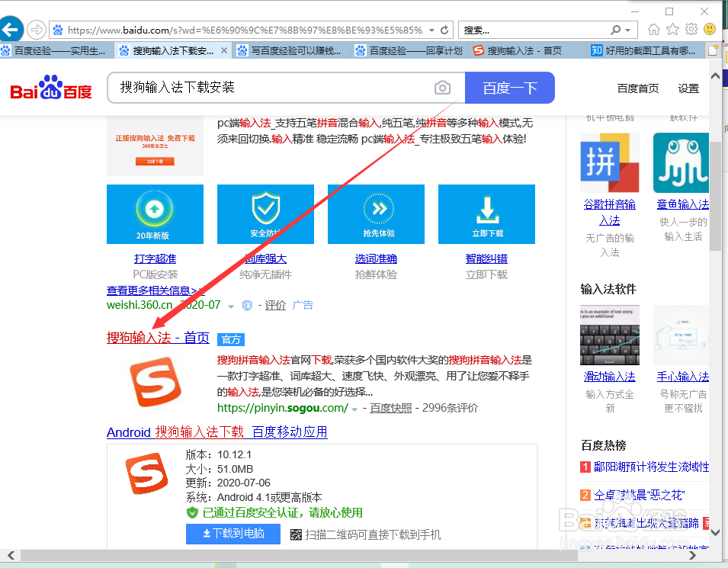Image resolution: width=728 pixels, height=568 pixels.
Task: Switch to 好用的截图工具有哪 tab
Action: coord(646,50)
